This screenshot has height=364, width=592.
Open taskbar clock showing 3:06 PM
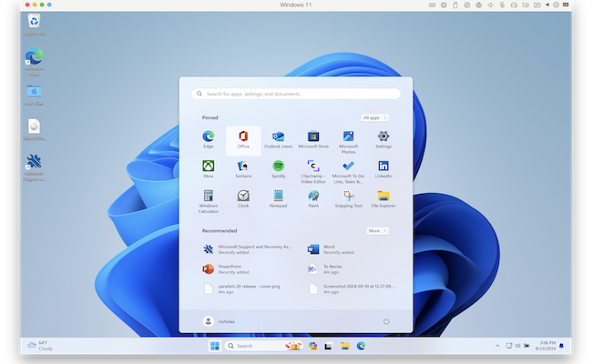click(x=546, y=346)
